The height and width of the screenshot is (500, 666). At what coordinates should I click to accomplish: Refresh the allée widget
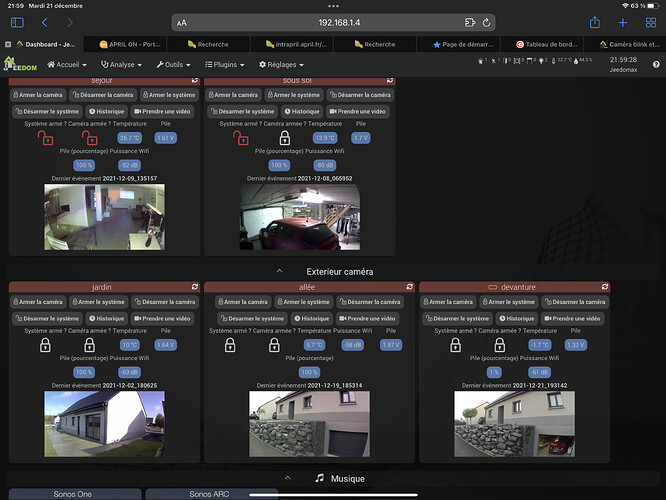coord(409,287)
